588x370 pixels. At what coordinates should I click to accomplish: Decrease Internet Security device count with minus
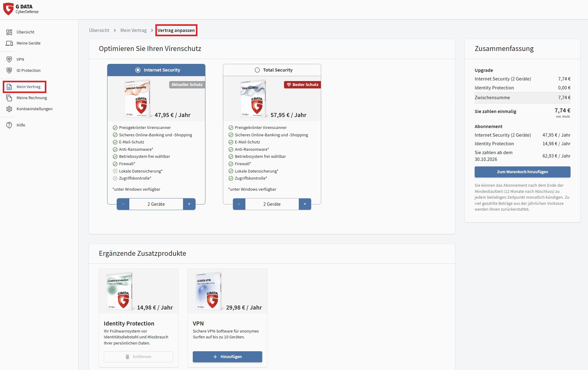[123, 204]
